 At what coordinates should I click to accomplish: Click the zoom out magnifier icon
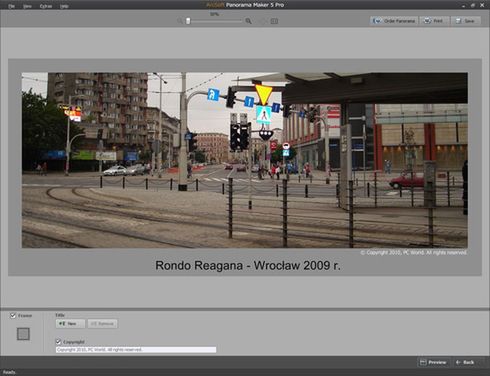(x=180, y=21)
